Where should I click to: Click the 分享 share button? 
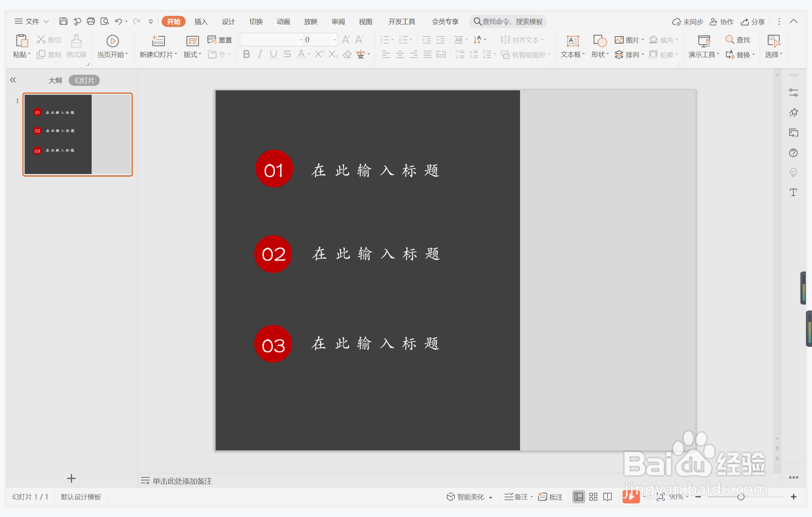click(753, 22)
